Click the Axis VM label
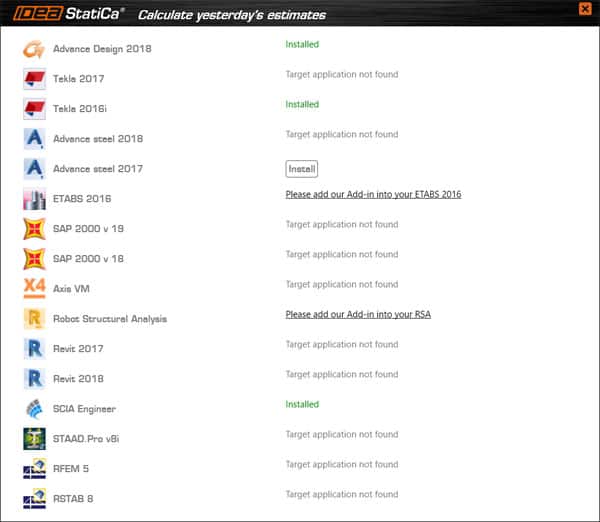This screenshot has height=522, width=600. click(x=71, y=289)
